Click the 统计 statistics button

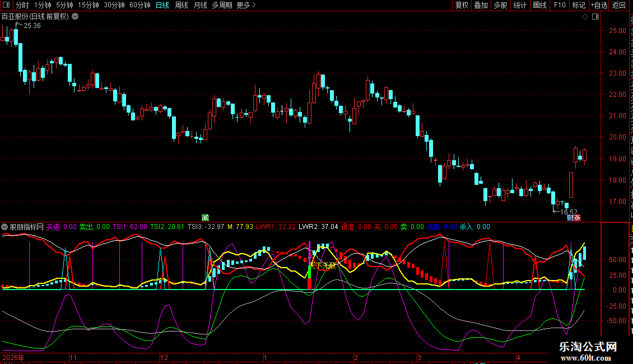point(520,5)
